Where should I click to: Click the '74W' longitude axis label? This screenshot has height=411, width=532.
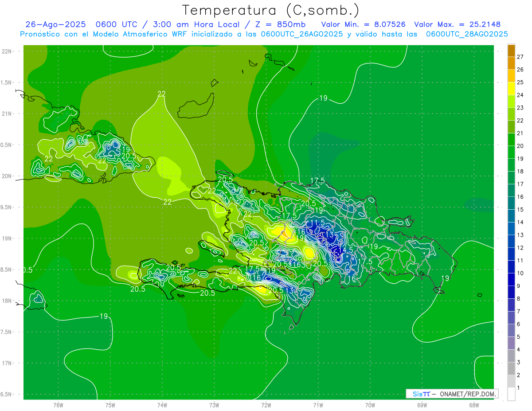pyautogui.click(x=162, y=405)
